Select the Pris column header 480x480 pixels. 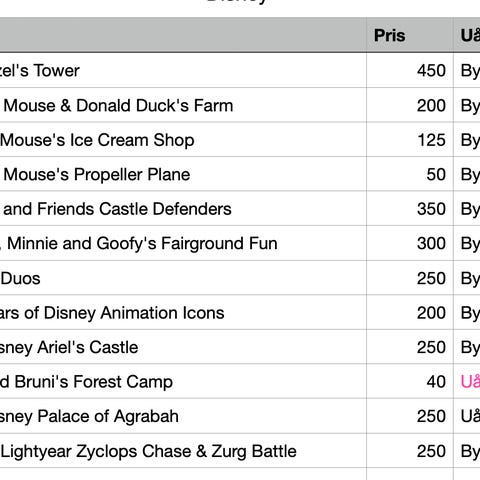pos(410,35)
